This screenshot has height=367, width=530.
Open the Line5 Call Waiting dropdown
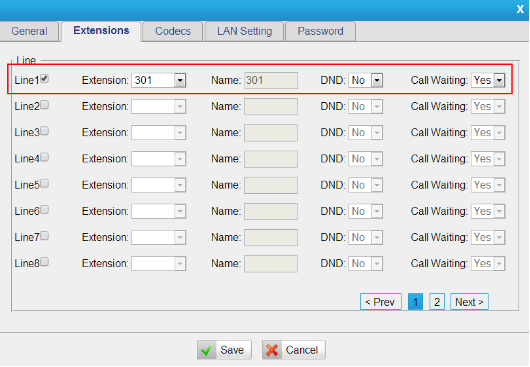pyautogui.click(x=488, y=185)
